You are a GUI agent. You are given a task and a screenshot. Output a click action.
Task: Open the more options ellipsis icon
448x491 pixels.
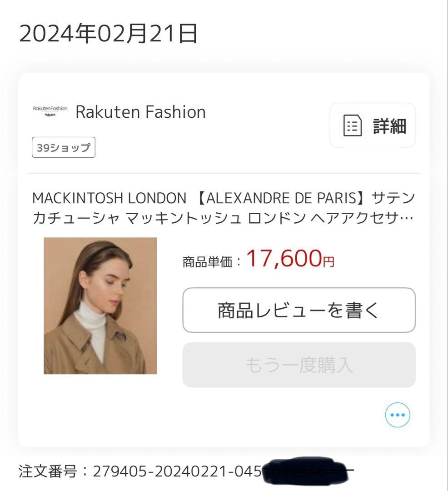point(397,414)
